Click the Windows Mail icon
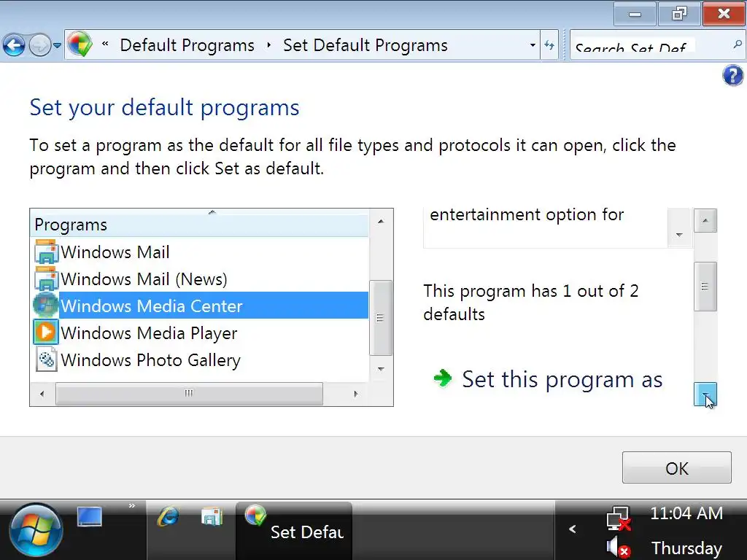Screen dimensions: 747x560 [46, 252]
